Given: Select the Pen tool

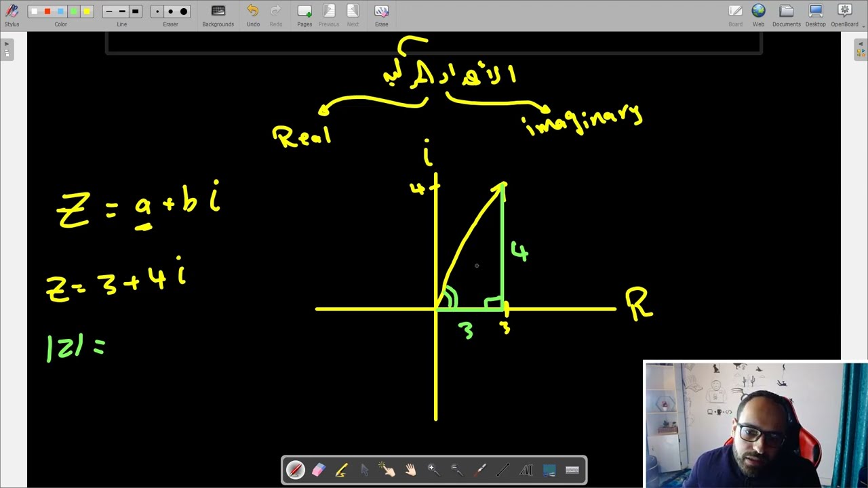Looking at the screenshot, I should pos(296,470).
